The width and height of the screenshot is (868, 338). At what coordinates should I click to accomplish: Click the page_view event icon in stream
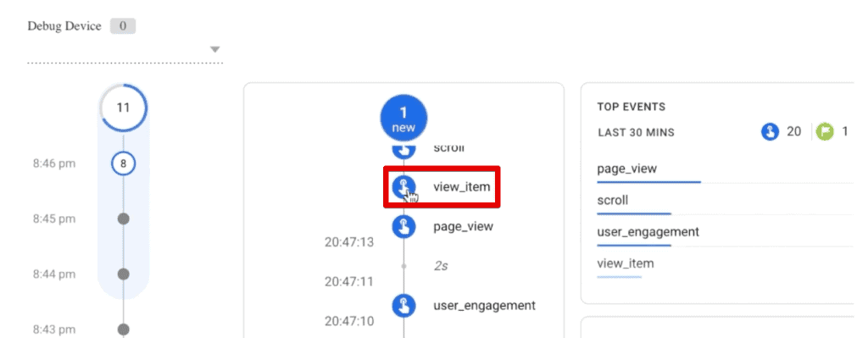point(403,226)
